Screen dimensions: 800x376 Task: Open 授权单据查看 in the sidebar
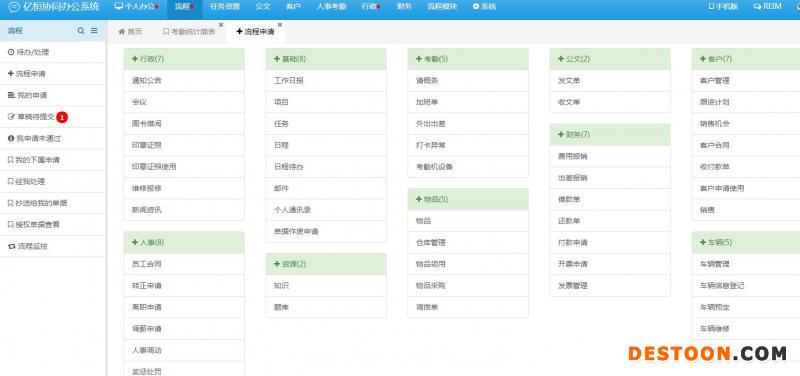coord(53,224)
